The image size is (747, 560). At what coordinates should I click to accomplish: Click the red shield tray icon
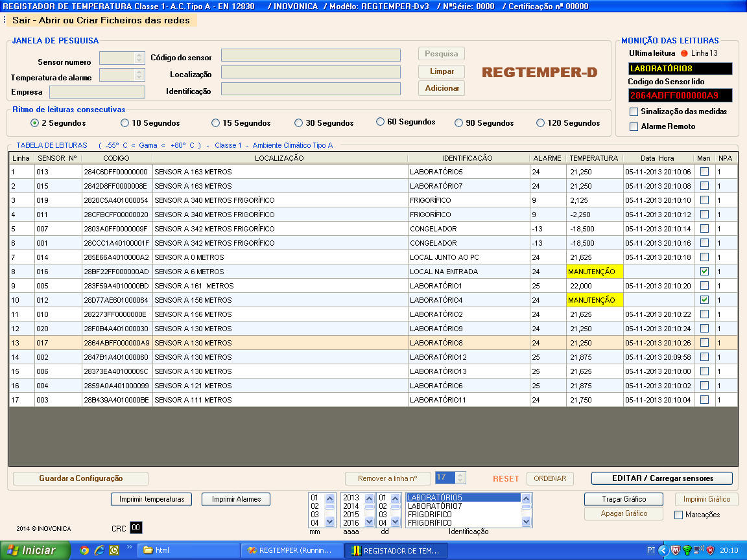[710, 550]
